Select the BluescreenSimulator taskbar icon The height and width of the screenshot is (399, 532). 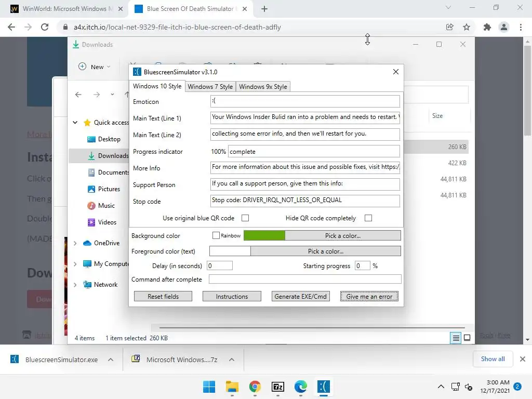(x=324, y=387)
